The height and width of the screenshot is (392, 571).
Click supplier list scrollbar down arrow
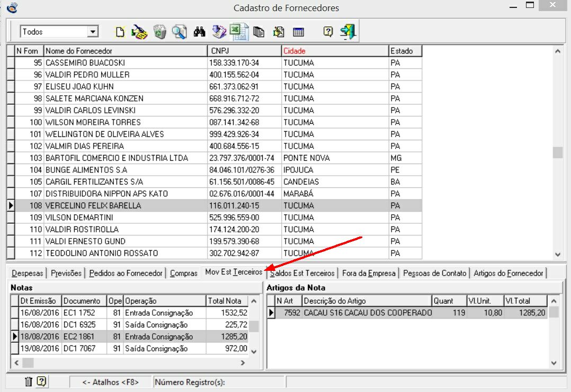coord(558,254)
